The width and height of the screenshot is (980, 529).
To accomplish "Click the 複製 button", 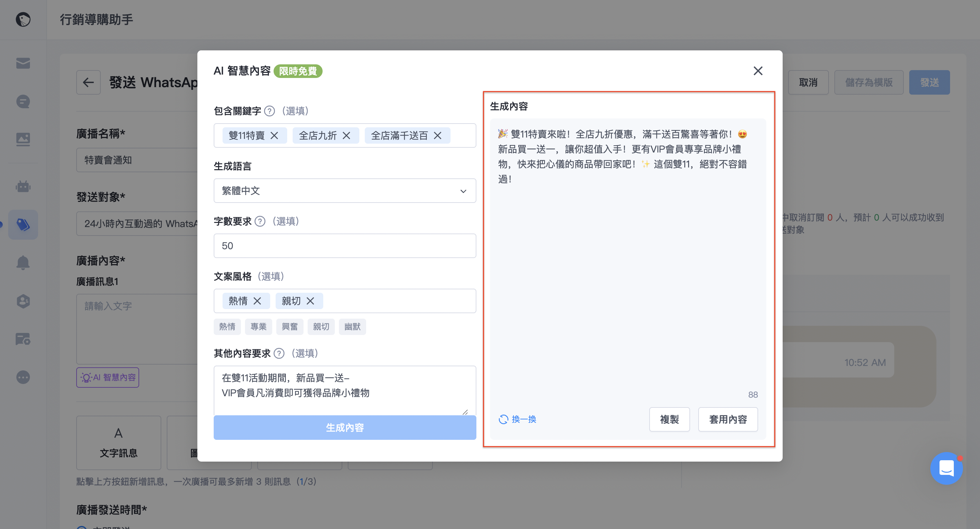I will [x=669, y=419].
